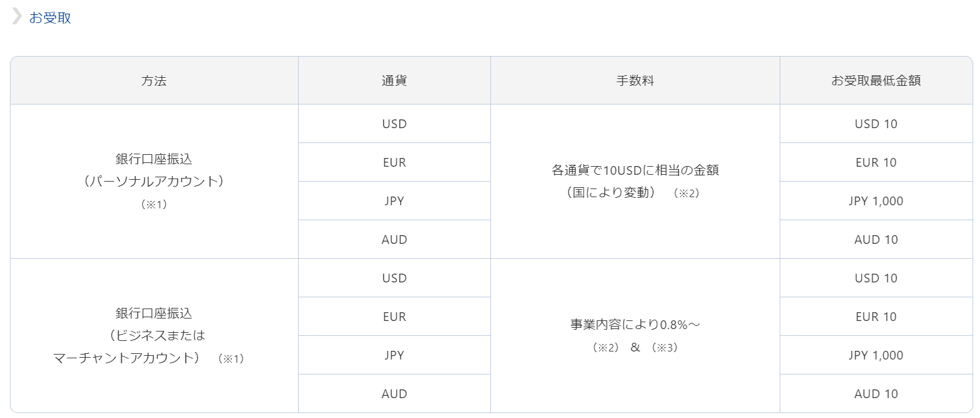Select EUR 10 minimum for business account
Viewport: 980px width, 418px height.
876,317
